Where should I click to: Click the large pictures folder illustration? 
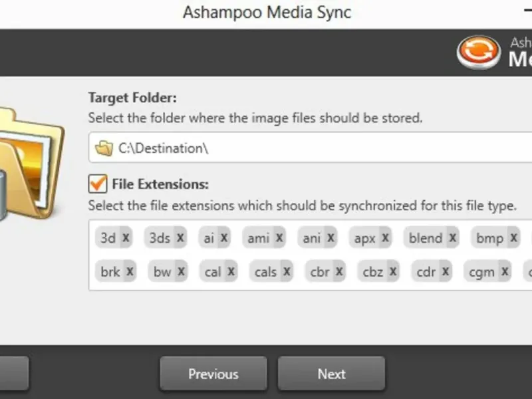[x=30, y=160]
